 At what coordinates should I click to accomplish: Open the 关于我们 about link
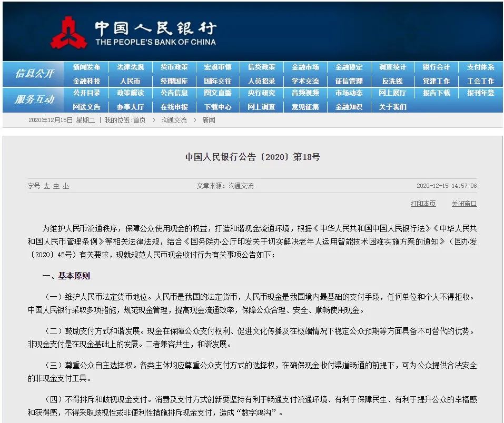[x=392, y=107]
